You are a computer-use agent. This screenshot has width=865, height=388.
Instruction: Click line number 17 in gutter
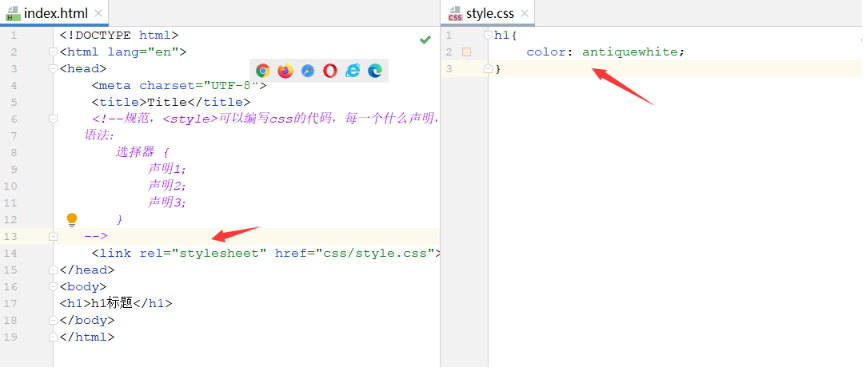tap(10, 304)
